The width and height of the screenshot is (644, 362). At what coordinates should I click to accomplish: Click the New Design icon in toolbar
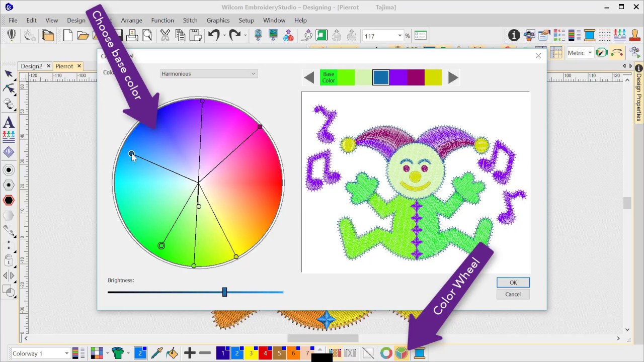click(68, 35)
